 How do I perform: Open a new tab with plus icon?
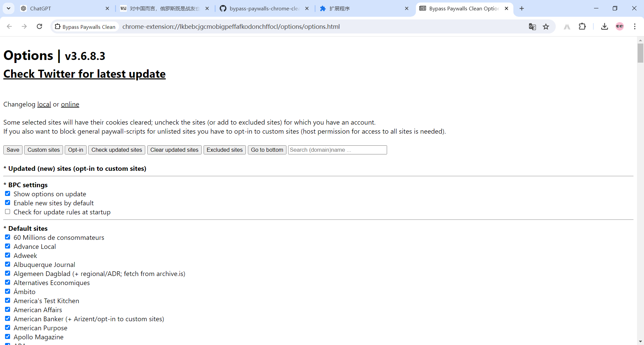click(x=522, y=8)
